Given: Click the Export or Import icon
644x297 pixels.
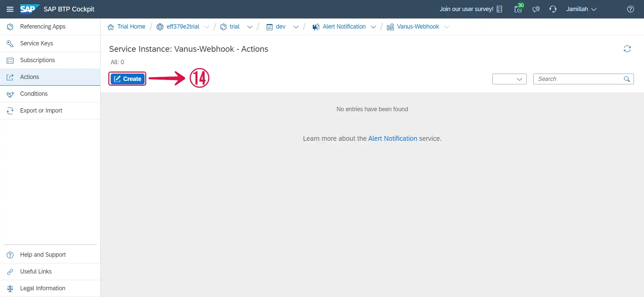Looking at the screenshot, I should pos(10,111).
